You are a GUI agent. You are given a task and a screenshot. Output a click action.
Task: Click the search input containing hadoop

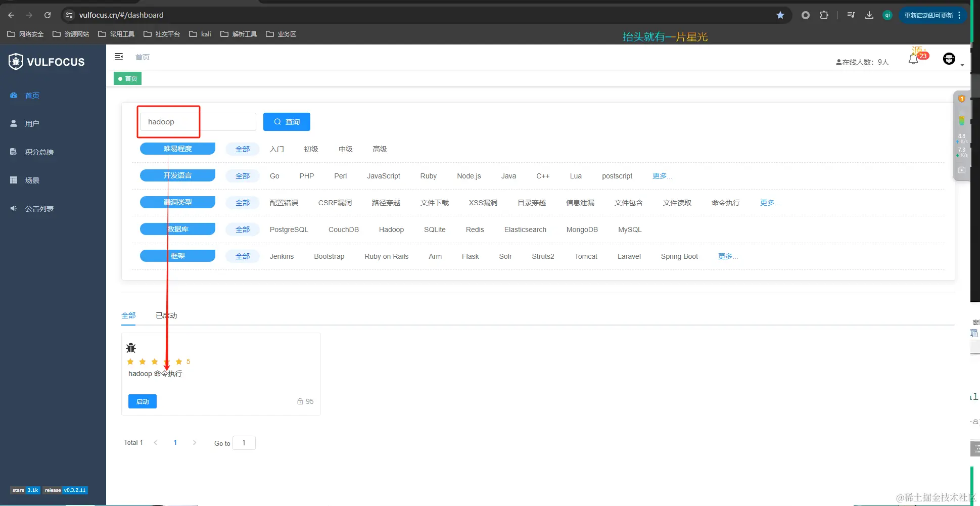(198, 122)
